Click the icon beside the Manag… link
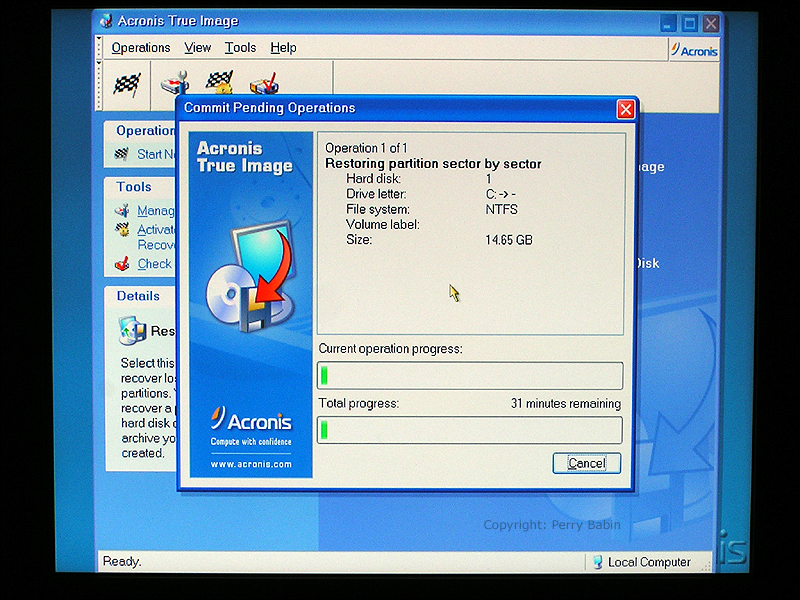The width and height of the screenshot is (800, 600). (x=122, y=210)
